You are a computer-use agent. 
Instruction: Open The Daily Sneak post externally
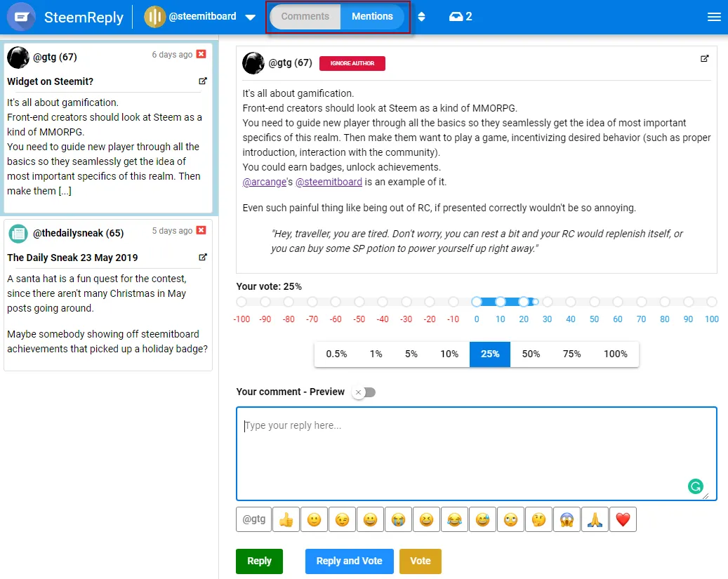(x=203, y=257)
